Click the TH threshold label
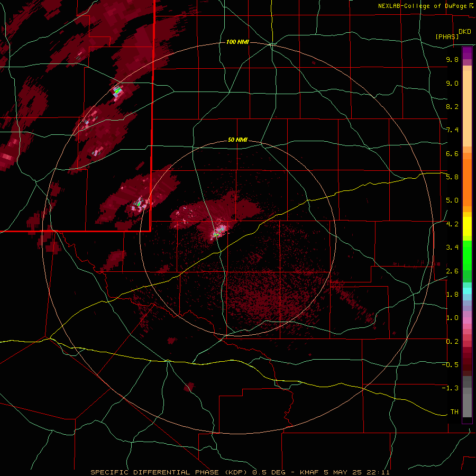Image resolution: width=476 pixels, height=476 pixels. click(x=454, y=412)
